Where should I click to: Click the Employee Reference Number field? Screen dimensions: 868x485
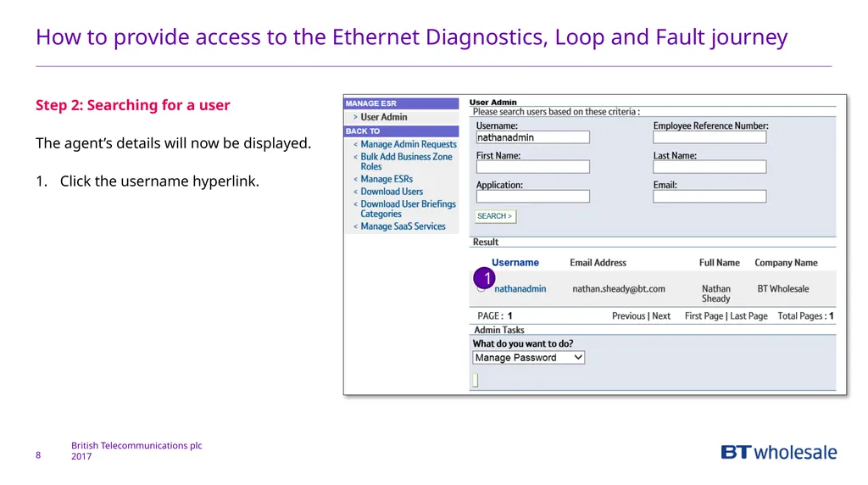(709, 137)
